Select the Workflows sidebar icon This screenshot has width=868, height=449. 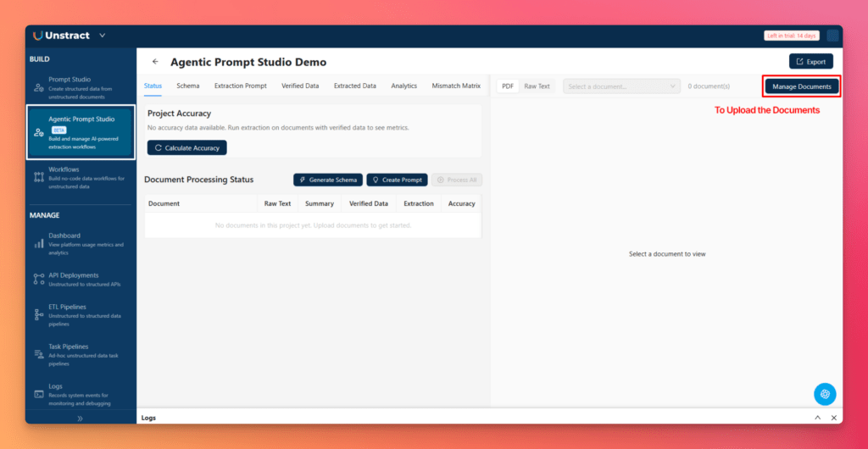(x=39, y=176)
